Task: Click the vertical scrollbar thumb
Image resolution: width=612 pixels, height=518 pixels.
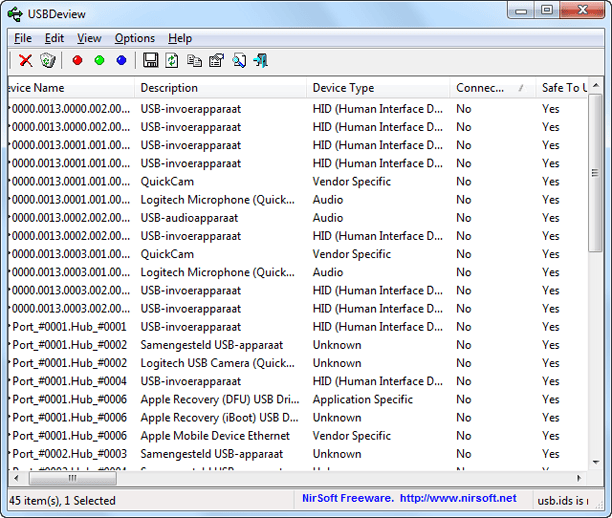Action: click(x=596, y=173)
